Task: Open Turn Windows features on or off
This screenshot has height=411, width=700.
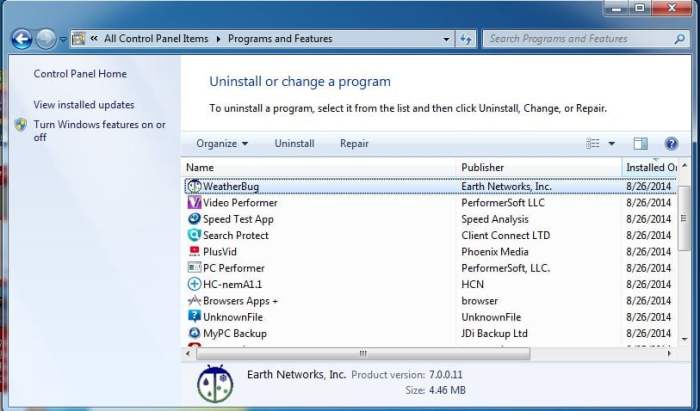Action: tap(99, 131)
